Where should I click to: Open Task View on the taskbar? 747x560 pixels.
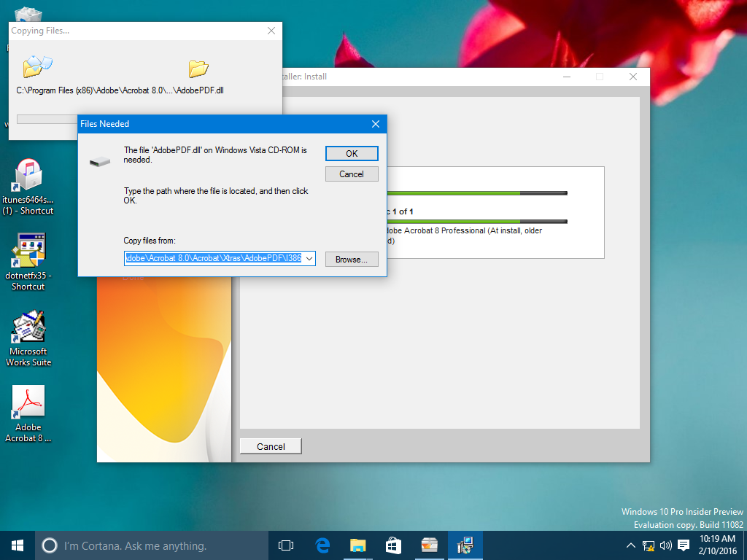pos(286,545)
